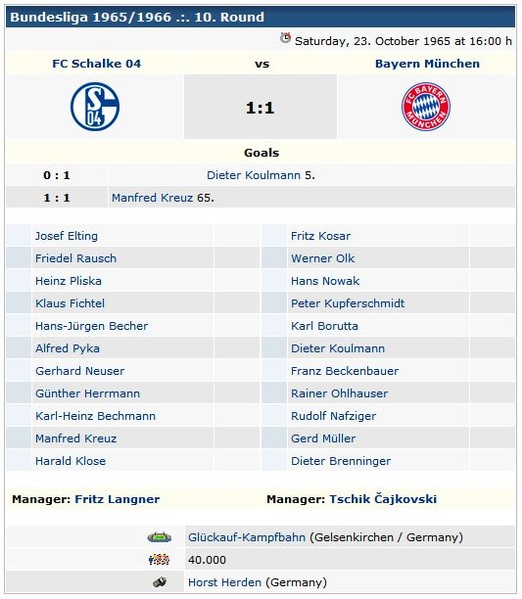Open goal scorer Manfred Kreuz link

[x=152, y=198]
